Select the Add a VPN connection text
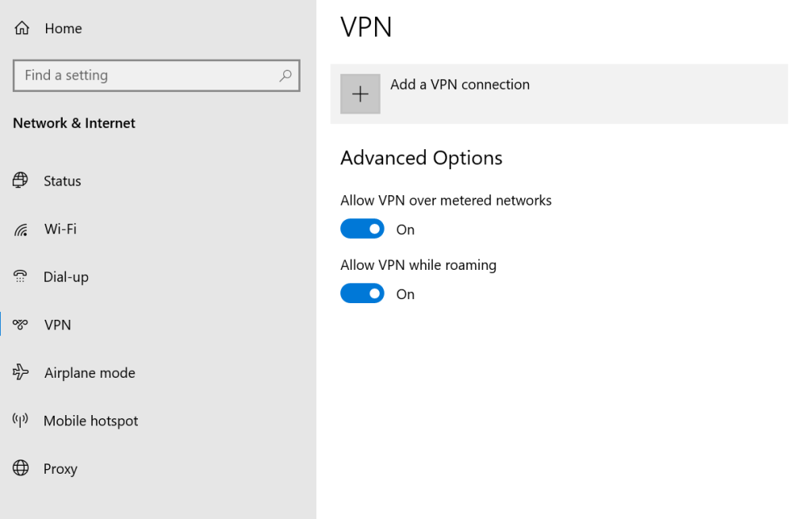The image size is (812, 519). coord(460,85)
